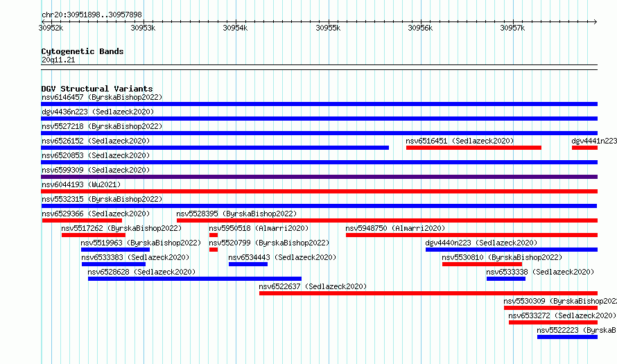
Task: Click the nsv5517262 red bar
Action: click(94, 235)
